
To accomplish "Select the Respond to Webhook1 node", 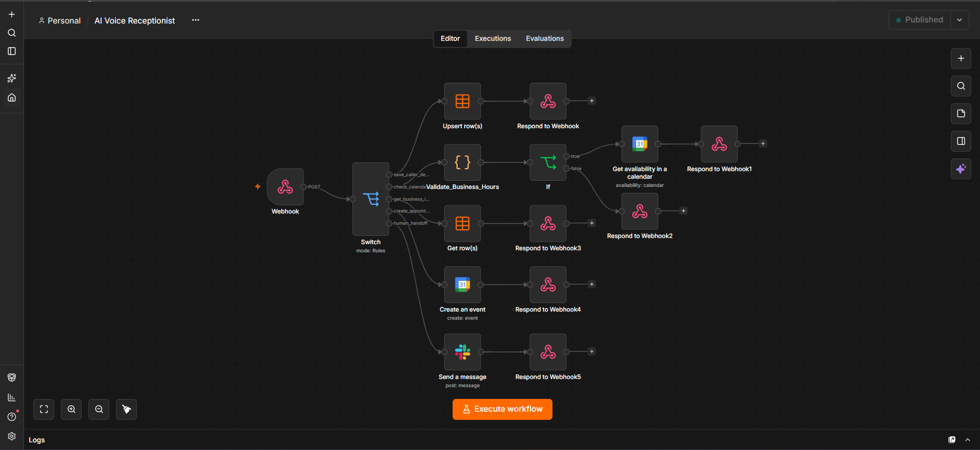I will pos(719,144).
